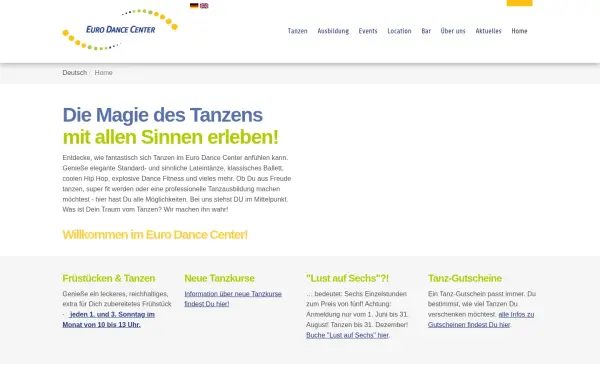Click the Deutsch breadcrumb link
The width and height of the screenshot is (600, 375).
[75, 73]
